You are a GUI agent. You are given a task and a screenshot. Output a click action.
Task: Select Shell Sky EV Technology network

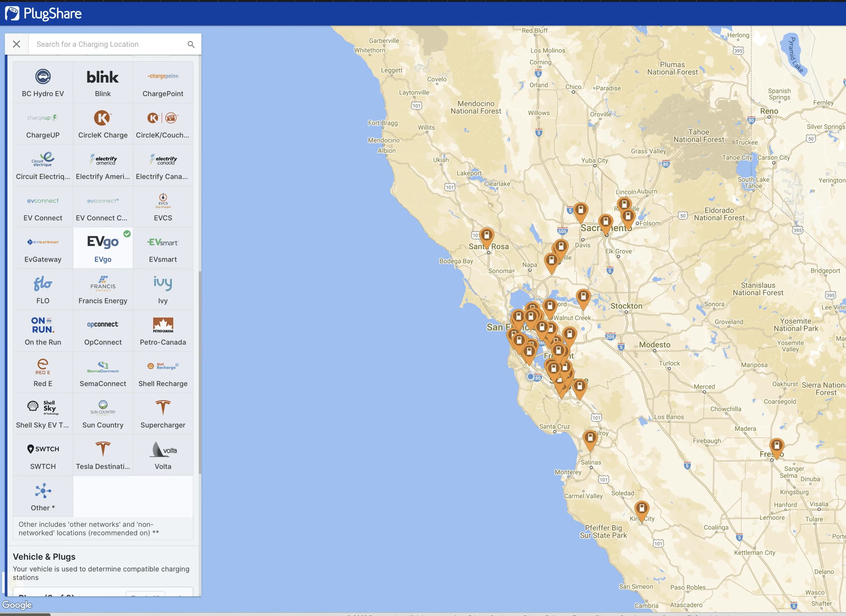43,413
